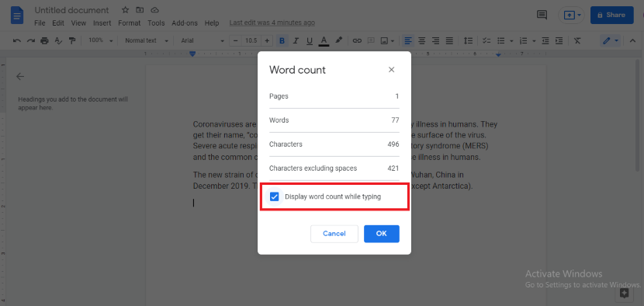This screenshot has width=644, height=306.
Task: Check the cloud document status icon
Action: tap(155, 10)
